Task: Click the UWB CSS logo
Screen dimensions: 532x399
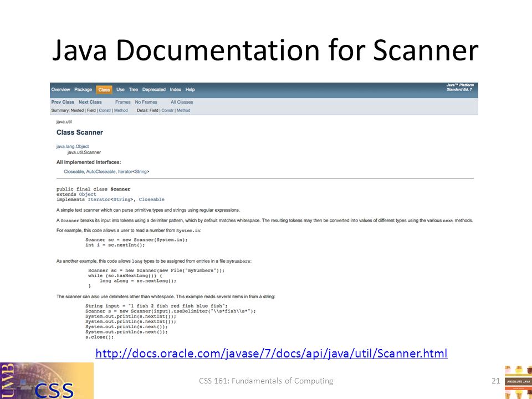Action: [47, 381]
